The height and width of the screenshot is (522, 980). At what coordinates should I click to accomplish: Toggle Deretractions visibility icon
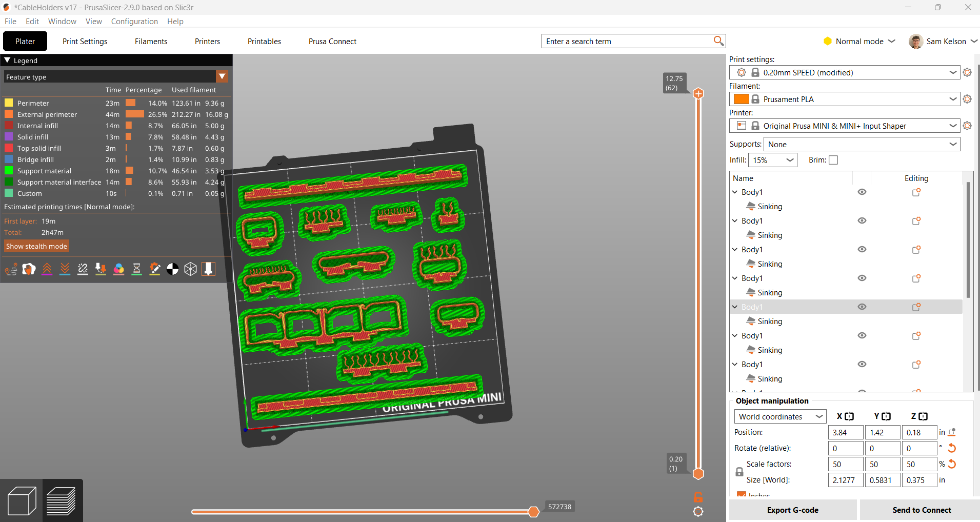click(x=65, y=269)
